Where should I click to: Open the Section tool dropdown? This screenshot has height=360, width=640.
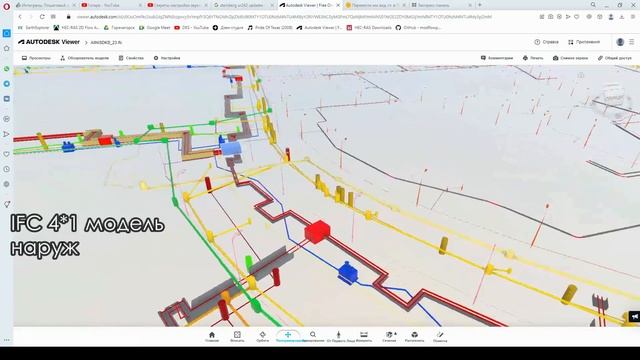(x=389, y=337)
